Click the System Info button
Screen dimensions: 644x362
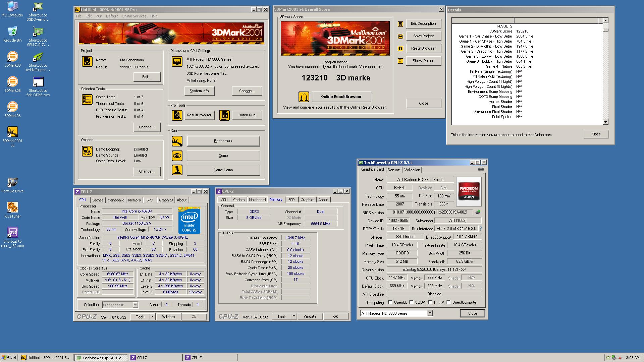199,91
